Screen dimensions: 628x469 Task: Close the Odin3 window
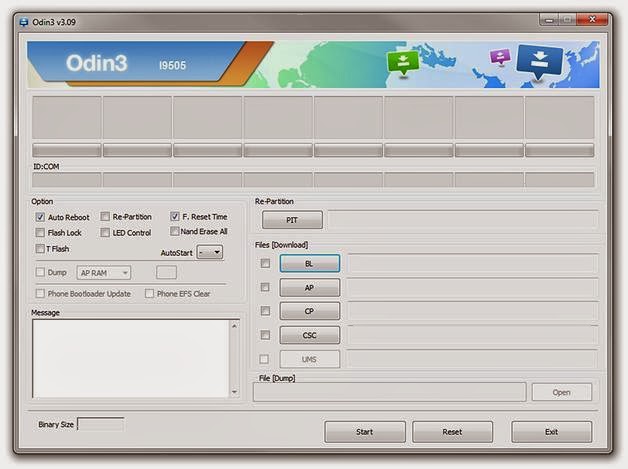click(592, 20)
